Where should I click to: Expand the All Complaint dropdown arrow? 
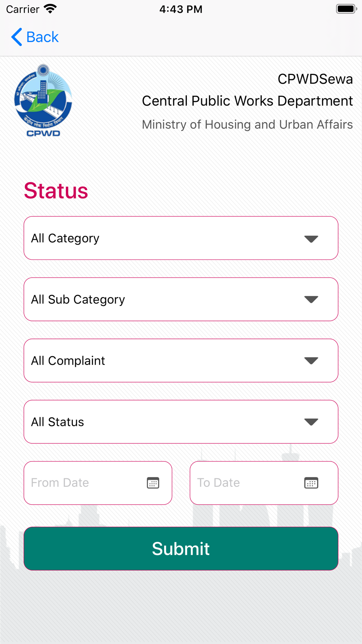point(311,361)
